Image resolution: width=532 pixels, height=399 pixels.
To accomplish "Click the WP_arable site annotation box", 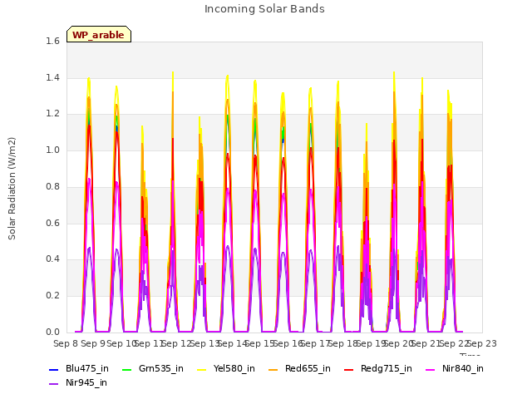I will tap(99, 34).
